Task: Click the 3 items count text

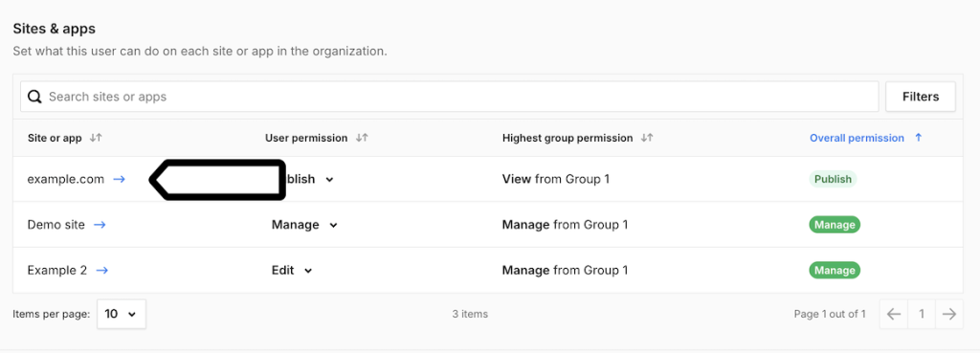Action: click(x=470, y=315)
